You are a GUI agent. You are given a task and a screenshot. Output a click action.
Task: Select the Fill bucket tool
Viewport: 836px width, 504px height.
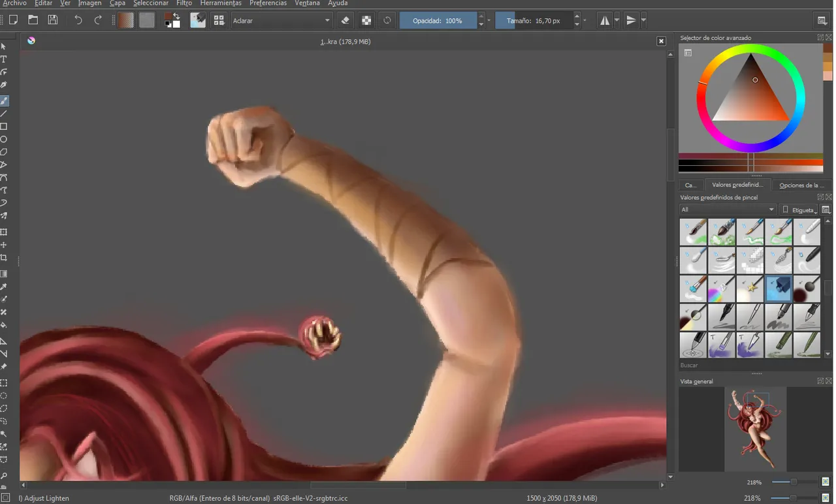click(x=4, y=325)
